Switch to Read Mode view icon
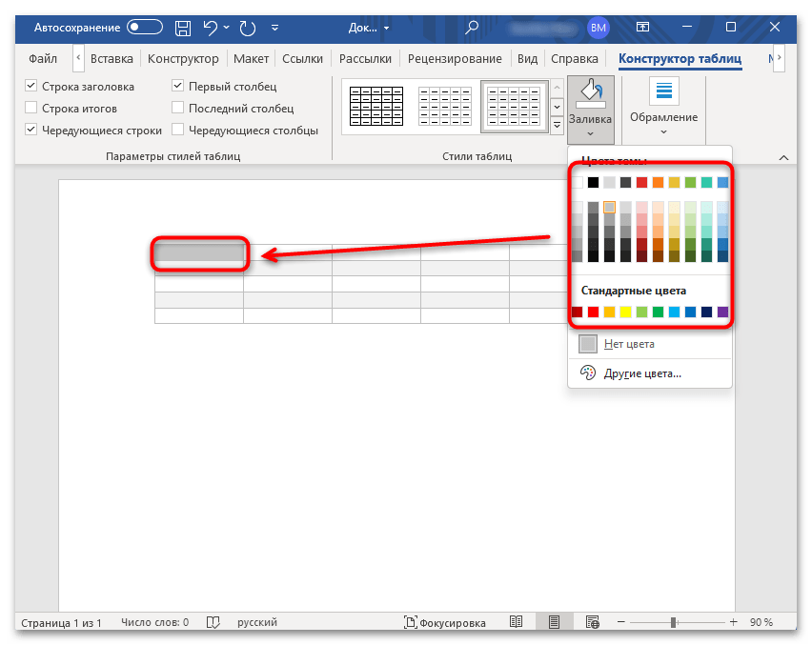Viewport: 812px width, 645px height. pos(516,622)
